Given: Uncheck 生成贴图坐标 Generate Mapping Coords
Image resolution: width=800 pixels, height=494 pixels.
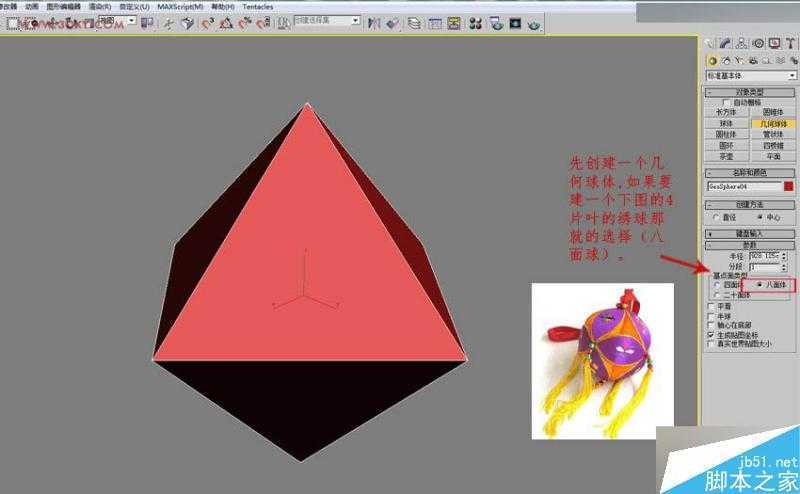Looking at the screenshot, I should (711, 335).
